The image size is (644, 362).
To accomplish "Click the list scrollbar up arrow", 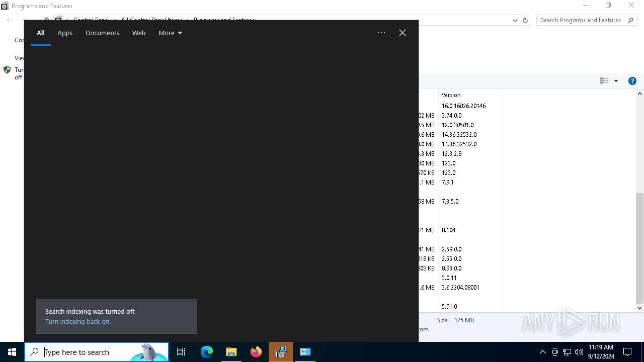I will [x=640, y=94].
